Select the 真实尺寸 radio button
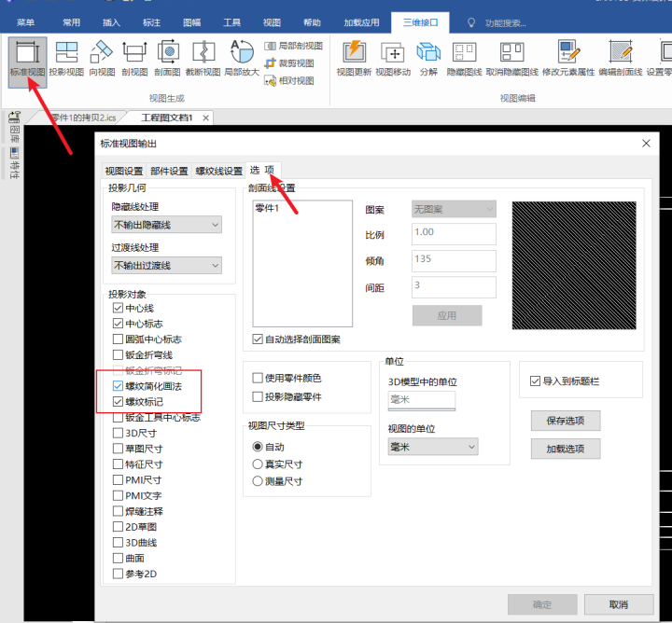 [x=258, y=464]
